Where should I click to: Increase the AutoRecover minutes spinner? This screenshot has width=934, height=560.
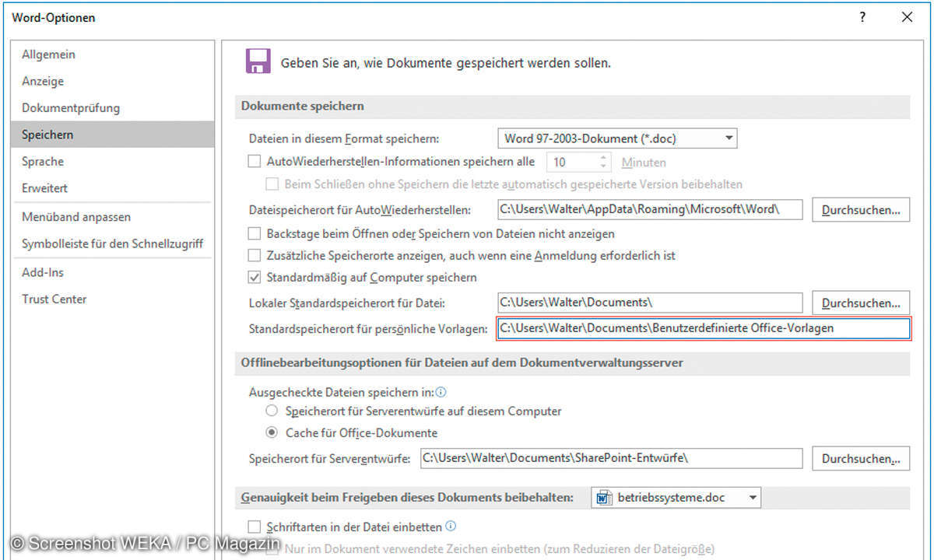(603, 158)
